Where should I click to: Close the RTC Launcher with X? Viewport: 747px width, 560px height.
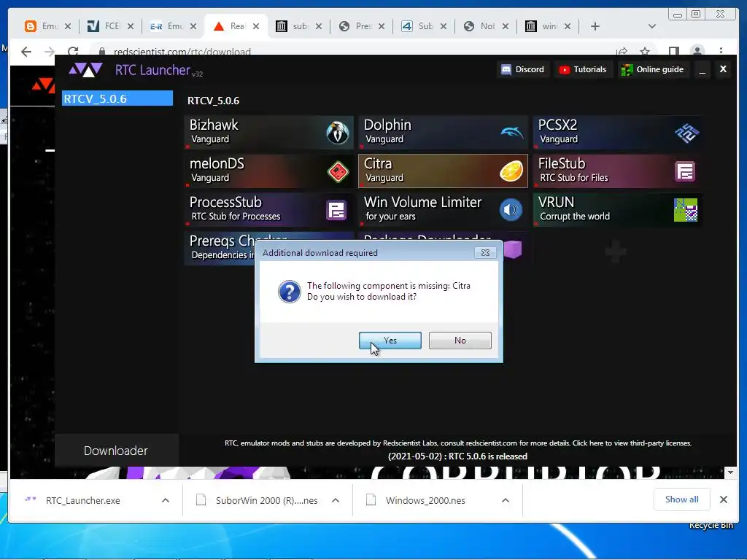pyautogui.click(x=723, y=69)
